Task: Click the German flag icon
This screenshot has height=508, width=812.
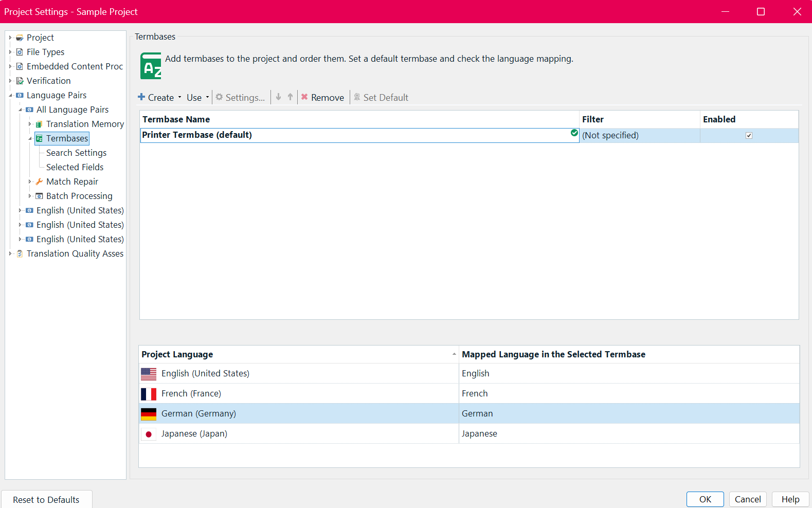Action: [x=149, y=414]
